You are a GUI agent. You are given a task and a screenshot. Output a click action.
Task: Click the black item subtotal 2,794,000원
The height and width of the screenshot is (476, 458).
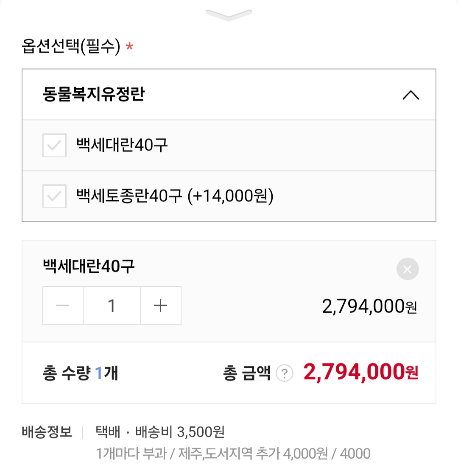pyautogui.click(x=369, y=306)
